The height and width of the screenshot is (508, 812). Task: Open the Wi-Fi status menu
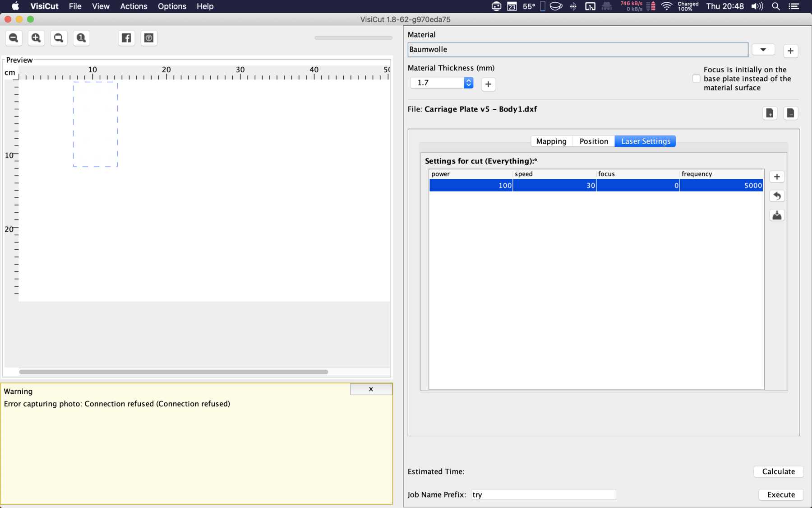click(667, 6)
